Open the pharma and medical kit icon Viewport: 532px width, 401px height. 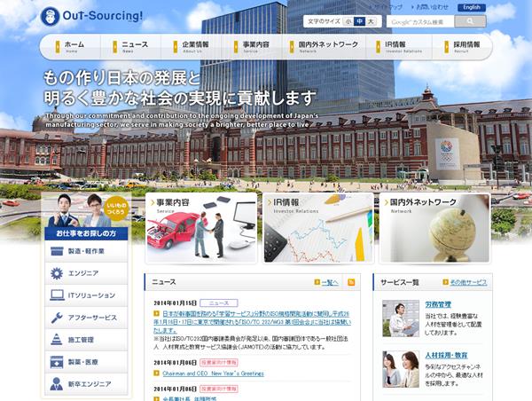pyautogui.click(x=56, y=362)
